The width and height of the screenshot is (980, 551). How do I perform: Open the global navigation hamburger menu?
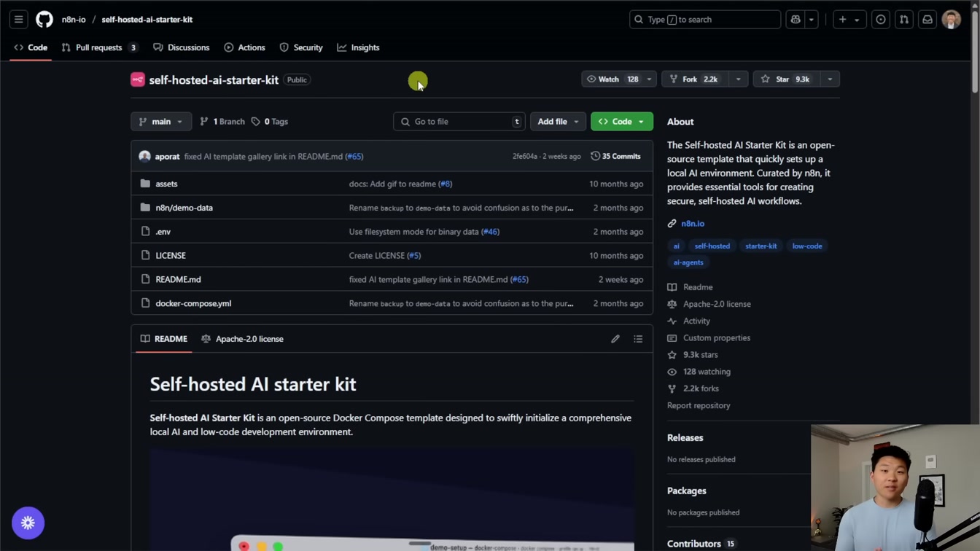tap(19, 20)
